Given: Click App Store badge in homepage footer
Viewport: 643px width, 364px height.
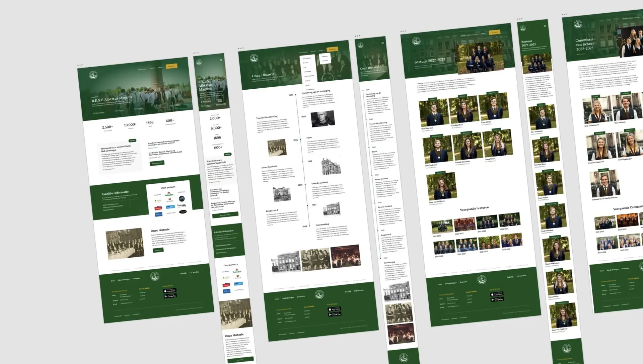Looking at the screenshot, I should [169, 291].
